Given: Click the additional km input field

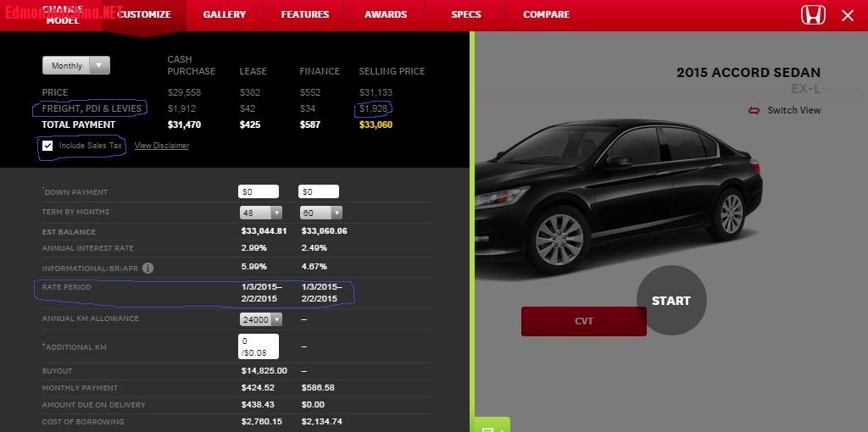Looking at the screenshot, I should tap(259, 346).
